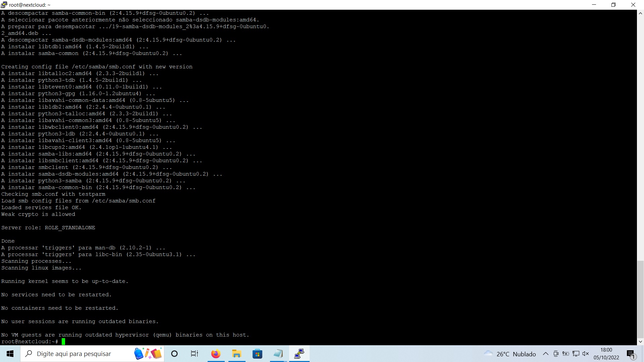Open clock and date calendar flyout
This screenshot has height=362, width=644.
pos(606,354)
